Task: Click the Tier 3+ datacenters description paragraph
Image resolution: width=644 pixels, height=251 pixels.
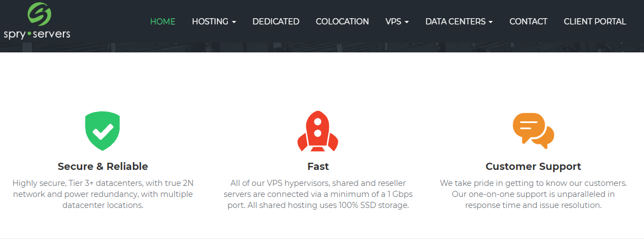Action: coord(103,194)
